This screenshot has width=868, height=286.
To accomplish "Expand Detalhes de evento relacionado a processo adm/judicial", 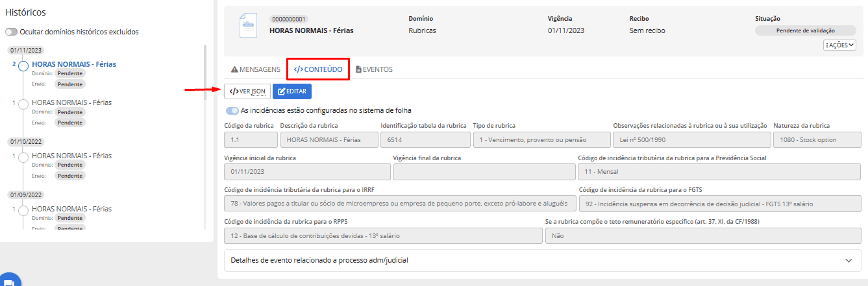I will 542,260.
